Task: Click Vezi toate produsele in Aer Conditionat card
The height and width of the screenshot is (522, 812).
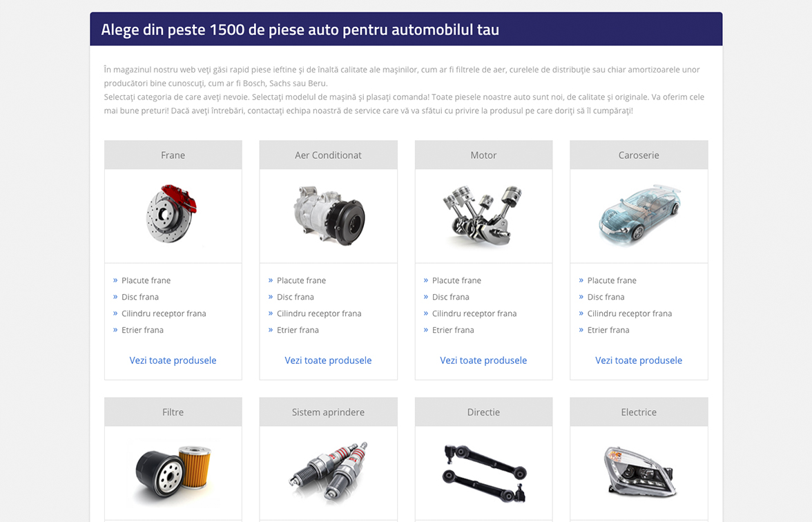Action: 329,360
